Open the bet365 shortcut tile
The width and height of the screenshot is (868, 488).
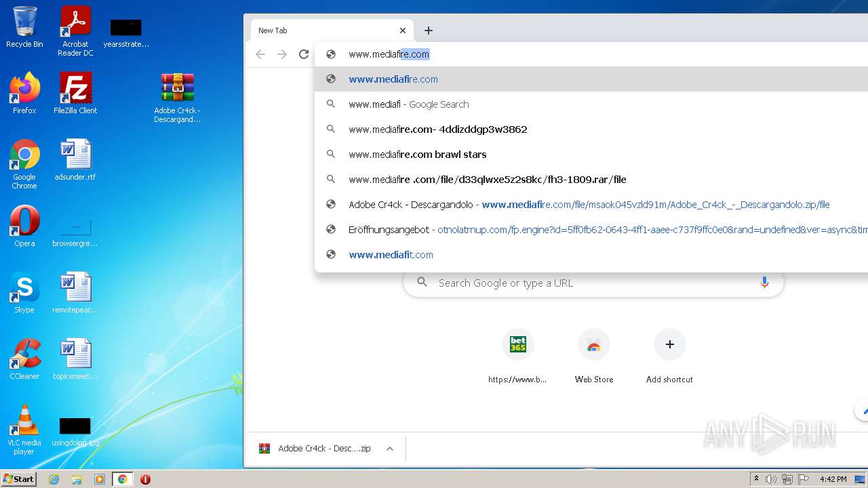coord(517,357)
